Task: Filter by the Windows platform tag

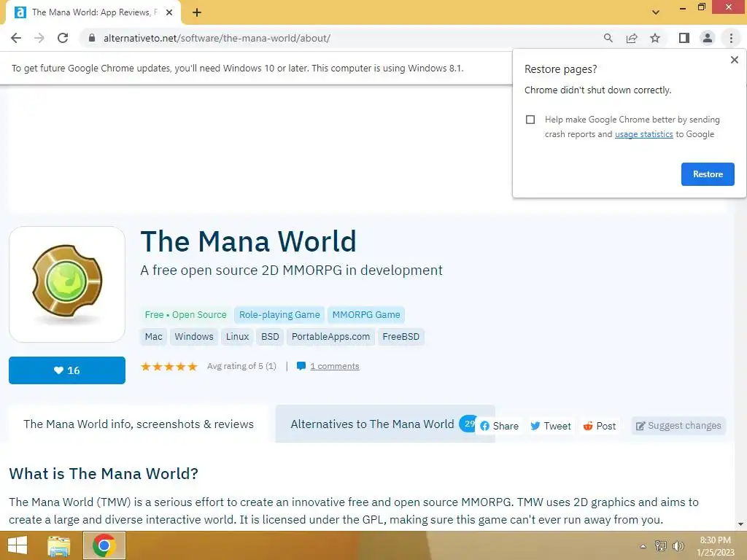Action: [x=194, y=337]
